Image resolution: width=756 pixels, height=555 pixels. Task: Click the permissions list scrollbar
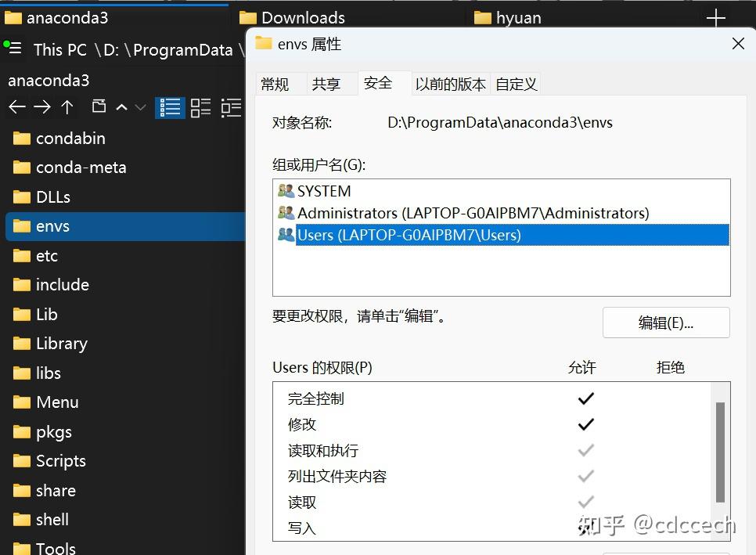coord(720,452)
